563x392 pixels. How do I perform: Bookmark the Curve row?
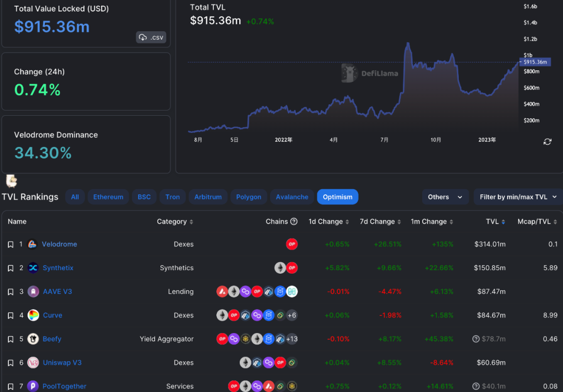[10, 315]
